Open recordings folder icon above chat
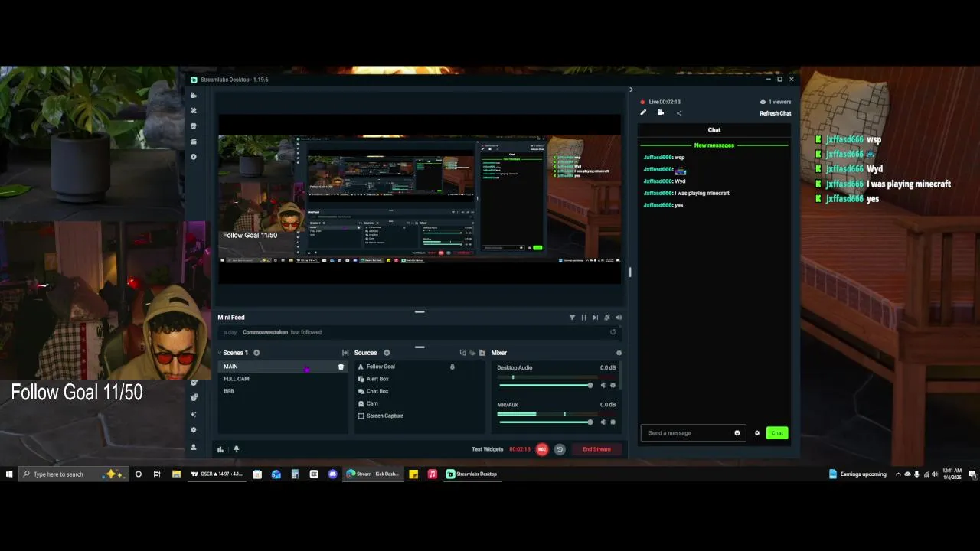The image size is (980, 551). click(x=661, y=113)
